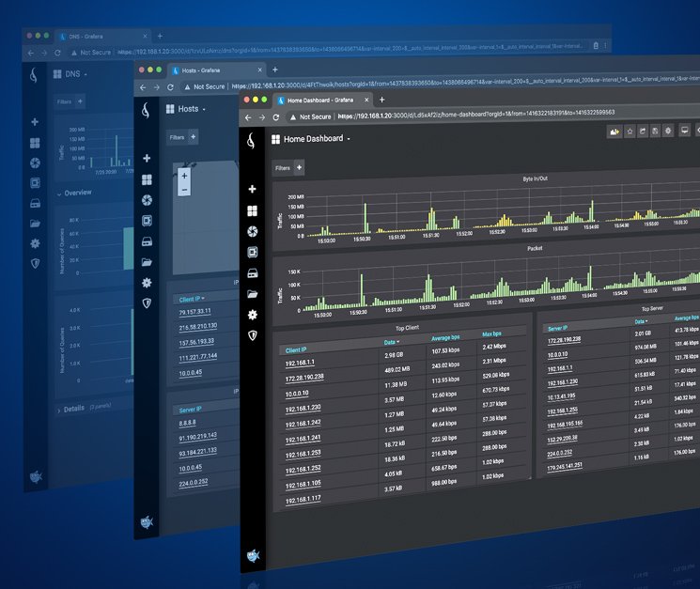
Task: Click the Cycle view mode monitor icon
Action: click(684, 131)
